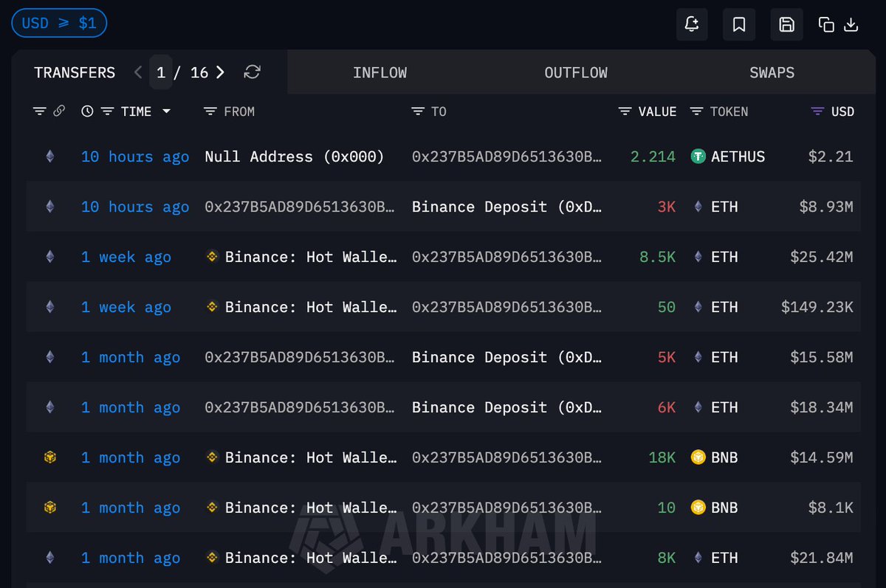Download the transfers via the download icon
Screen dimensions: 886x588
(851, 24)
